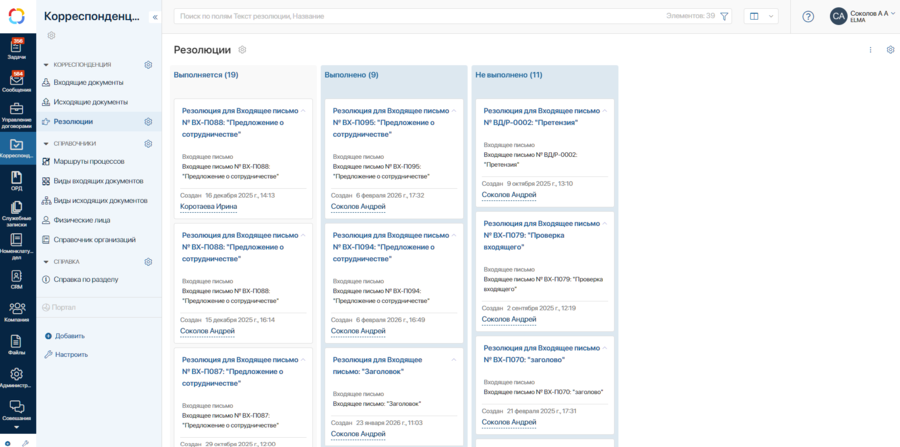Open the view mode dropdown
Viewport: 900px width, 447px height.
click(760, 16)
